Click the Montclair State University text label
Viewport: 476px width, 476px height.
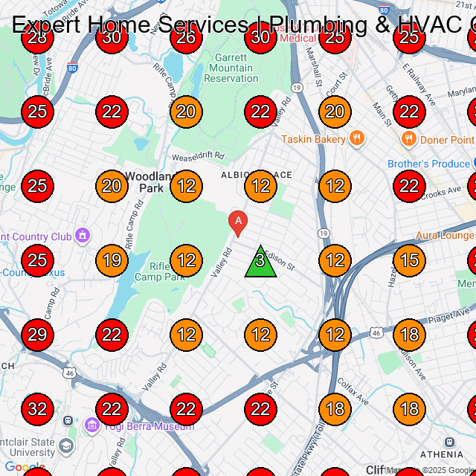tap(28, 447)
